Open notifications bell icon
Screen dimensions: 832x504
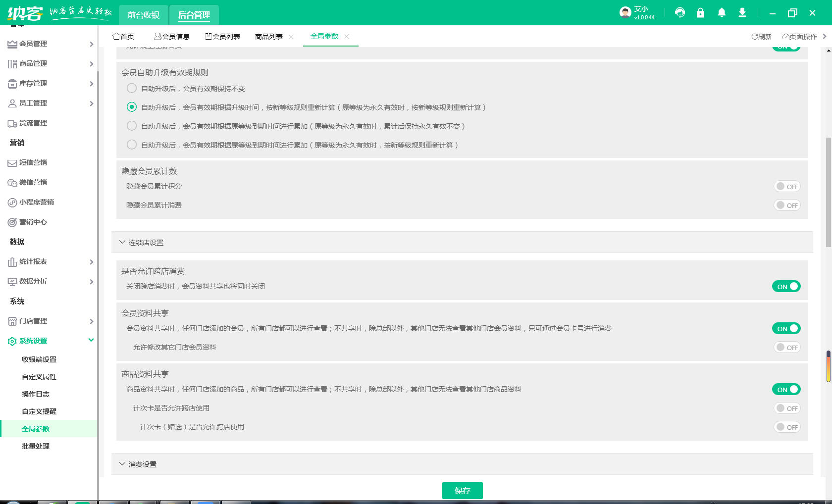(722, 13)
